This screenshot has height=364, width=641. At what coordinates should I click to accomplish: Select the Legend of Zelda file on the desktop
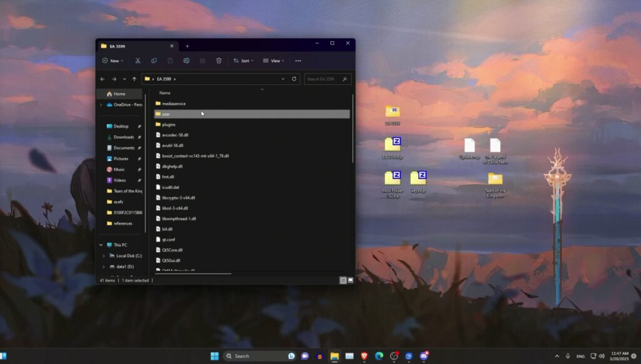495,151
